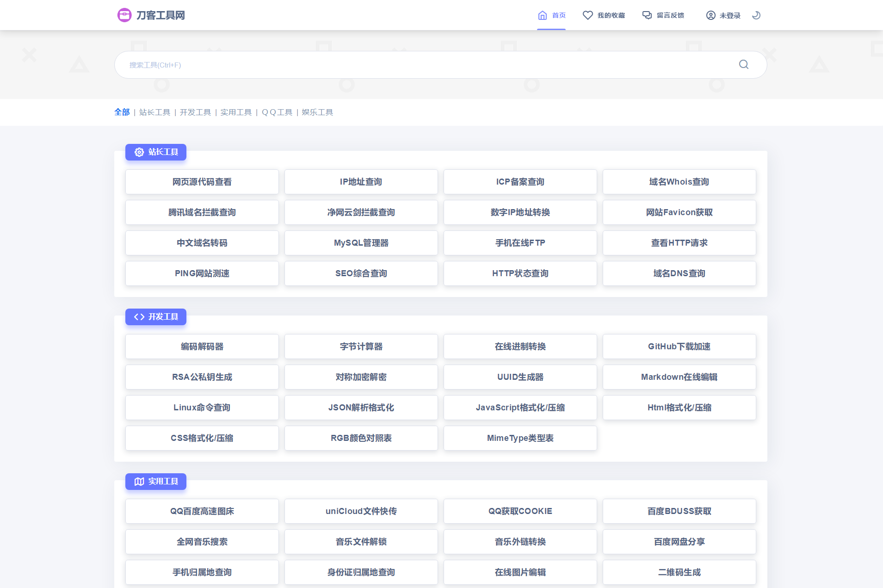The height and width of the screenshot is (588, 883).
Task: Select the 娱乐工具 category filter
Action: 317,112
